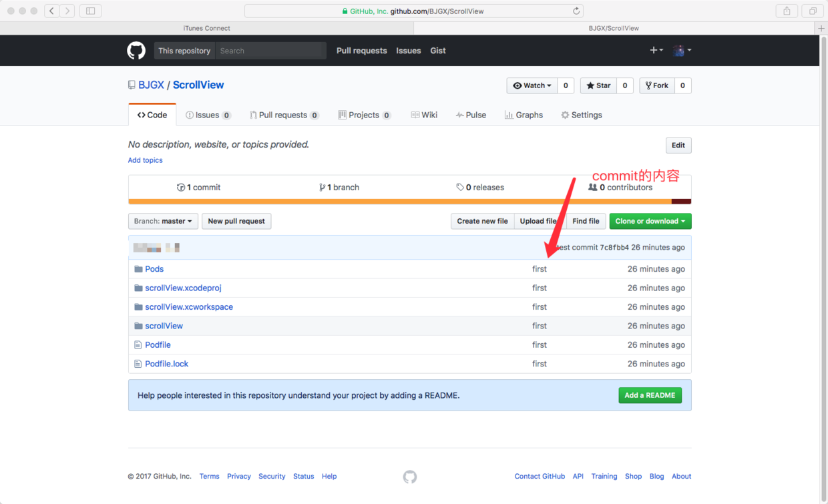The width and height of the screenshot is (828, 504).
Task: Open Gist from the header
Action: tap(438, 51)
